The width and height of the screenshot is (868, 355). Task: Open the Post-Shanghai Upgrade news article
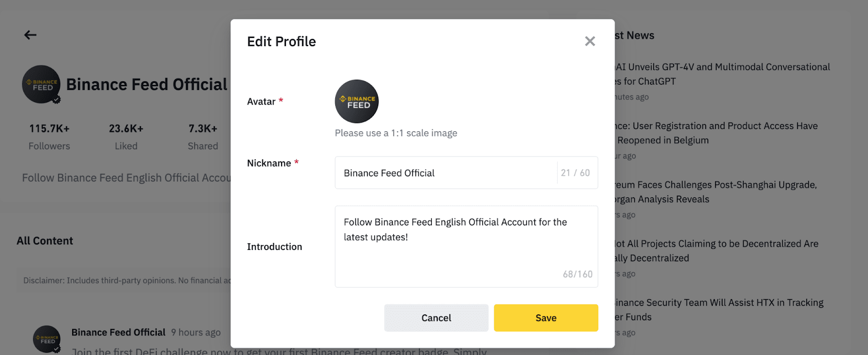click(716, 192)
